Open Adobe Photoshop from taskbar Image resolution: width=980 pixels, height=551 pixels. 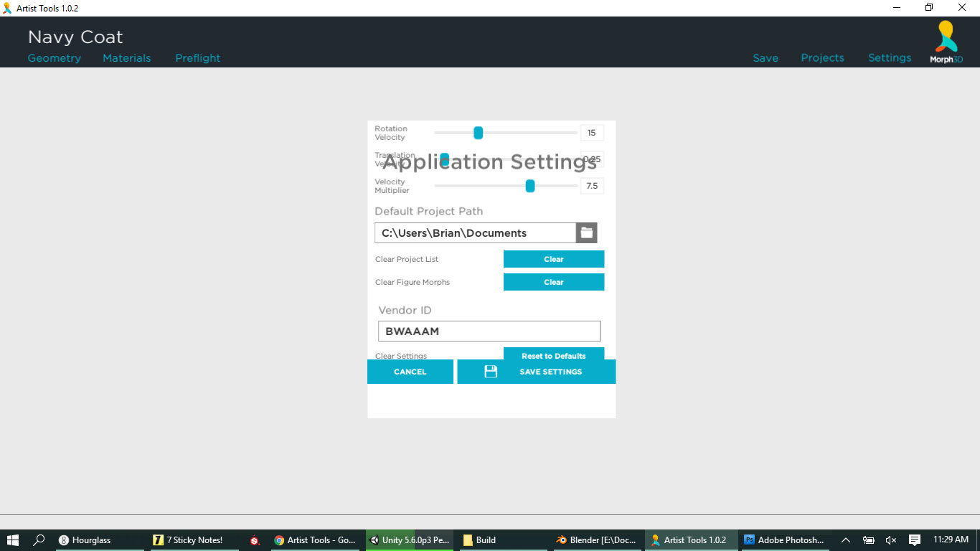(x=784, y=540)
